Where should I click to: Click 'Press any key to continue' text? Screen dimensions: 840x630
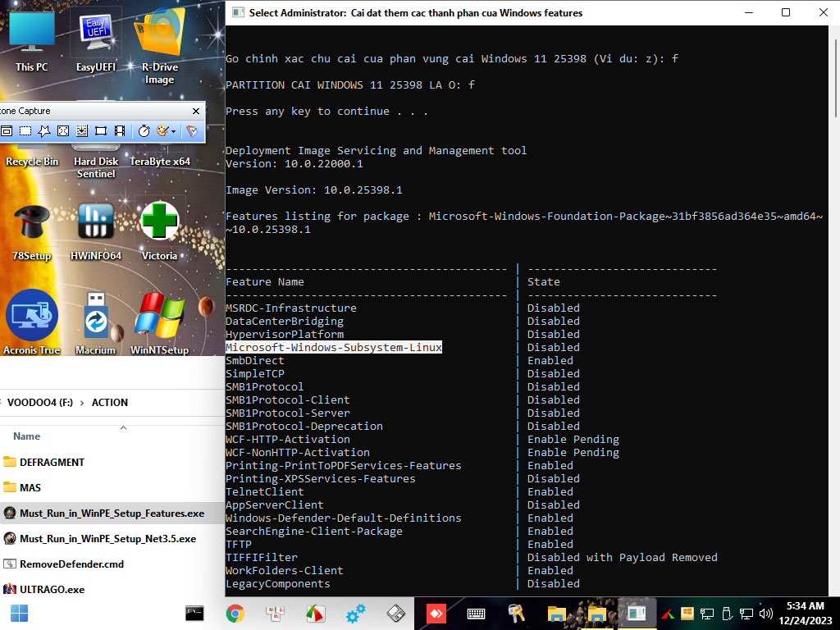pos(326,112)
